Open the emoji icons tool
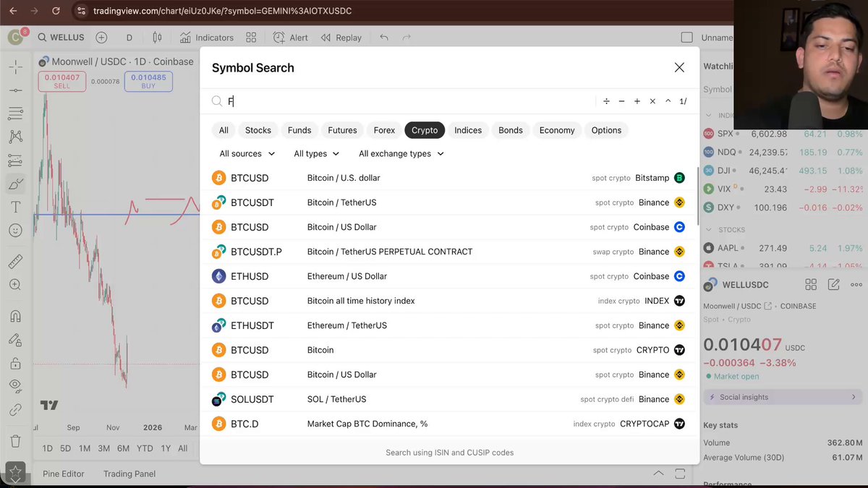The width and height of the screenshot is (868, 488). pos(15,231)
